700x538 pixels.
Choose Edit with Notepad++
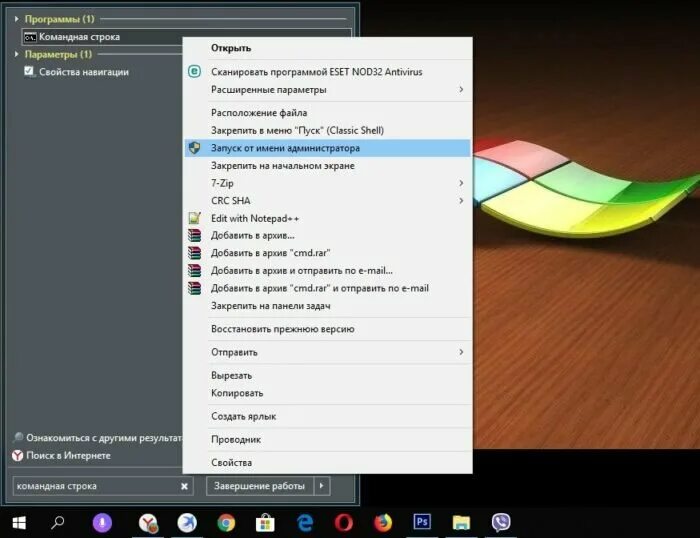328,218
